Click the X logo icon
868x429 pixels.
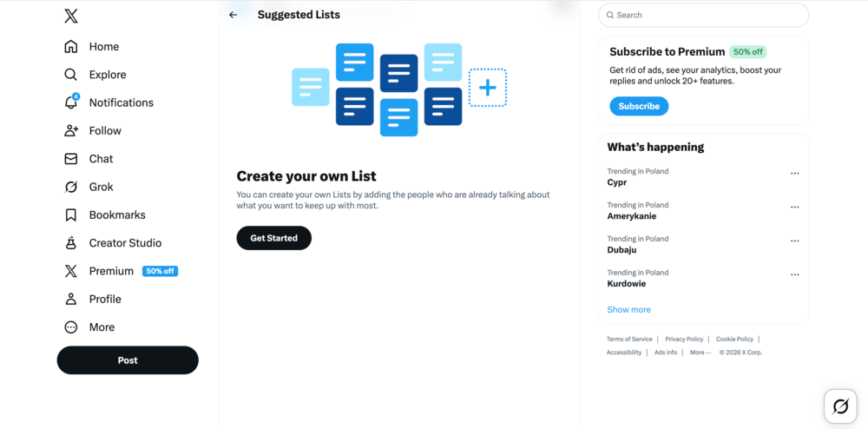click(x=71, y=16)
